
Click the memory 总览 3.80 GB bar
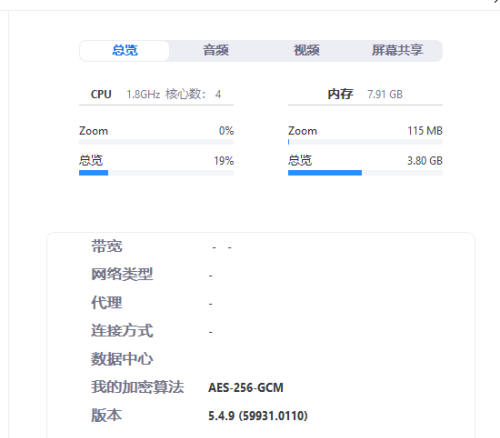pos(365,173)
